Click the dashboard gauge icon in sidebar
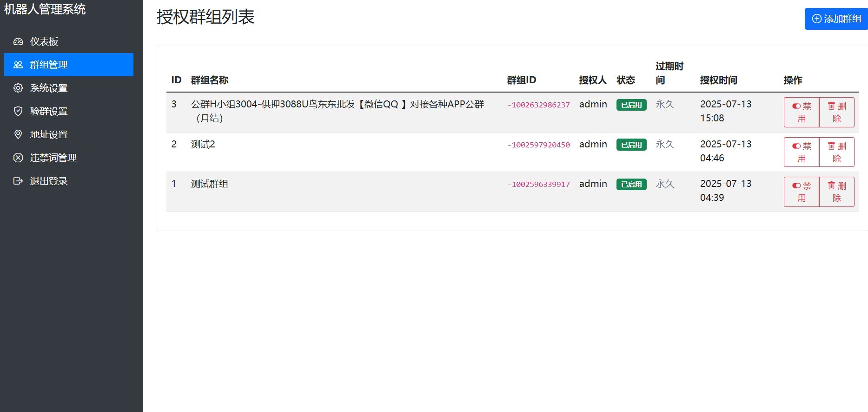This screenshot has width=868, height=412. tap(18, 41)
